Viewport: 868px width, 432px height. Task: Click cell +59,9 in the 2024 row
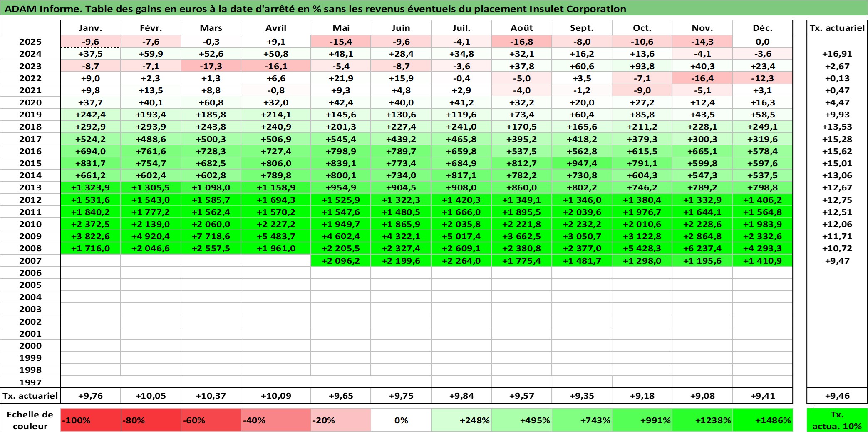tap(151, 54)
